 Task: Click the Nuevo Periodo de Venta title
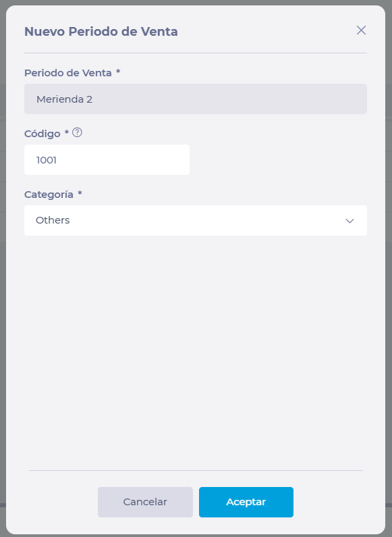click(x=101, y=32)
